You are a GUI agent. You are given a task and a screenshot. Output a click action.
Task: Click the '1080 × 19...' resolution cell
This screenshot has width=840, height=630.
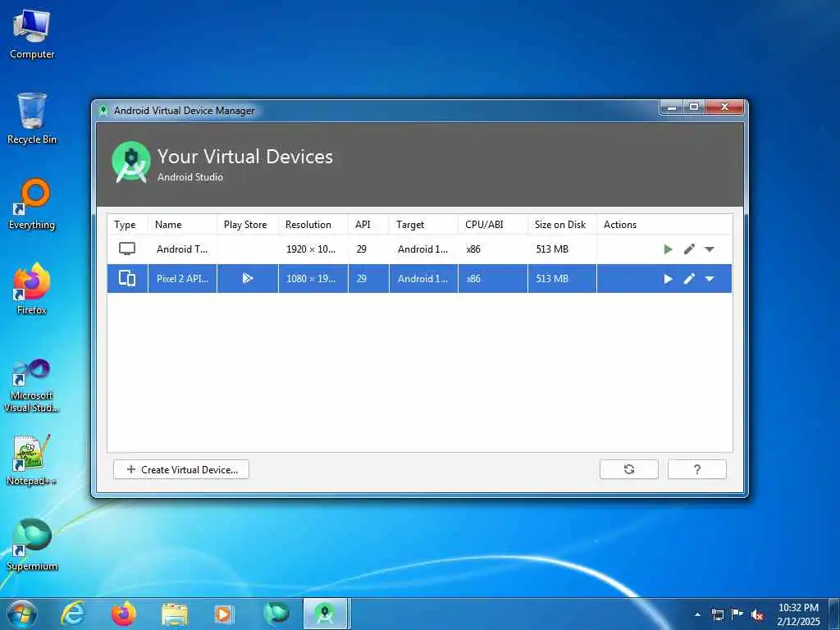coord(313,279)
